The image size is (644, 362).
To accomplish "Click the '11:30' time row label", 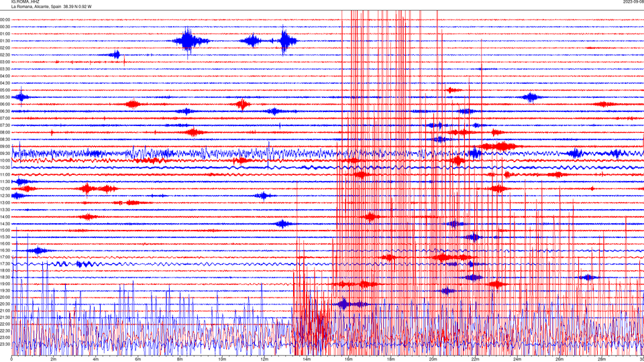I will (5, 182).
